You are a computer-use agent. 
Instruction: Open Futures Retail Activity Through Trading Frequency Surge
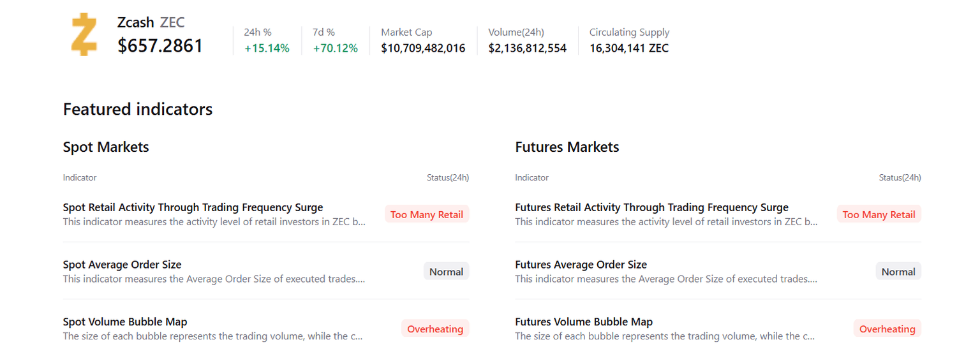[651, 207]
